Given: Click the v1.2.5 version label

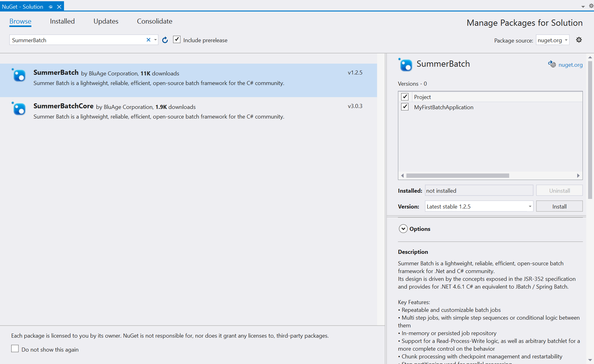Looking at the screenshot, I should [x=355, y=73].
